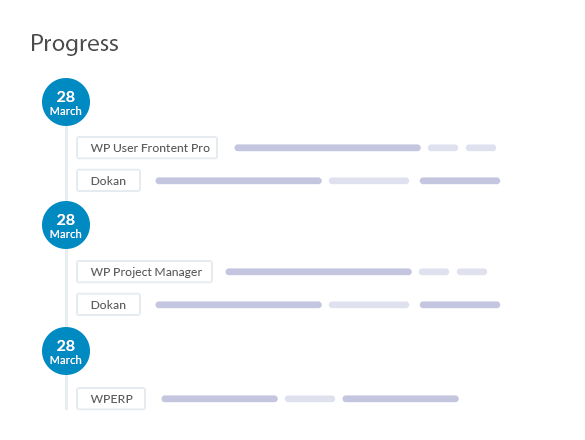Screen dimensions: 585x440
Task: Click the long dark bar beside first Dokan
Action: click(x=238, y=181)
